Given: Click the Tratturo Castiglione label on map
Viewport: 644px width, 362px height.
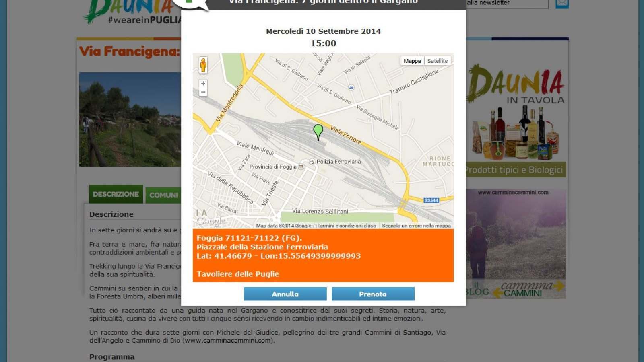Looking at the screenshot, I should [414, 82].
